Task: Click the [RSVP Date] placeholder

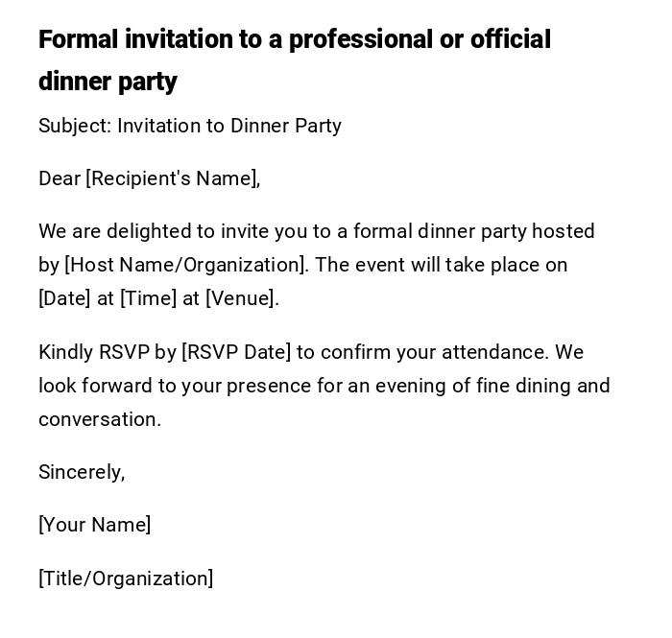Action: 236,352
